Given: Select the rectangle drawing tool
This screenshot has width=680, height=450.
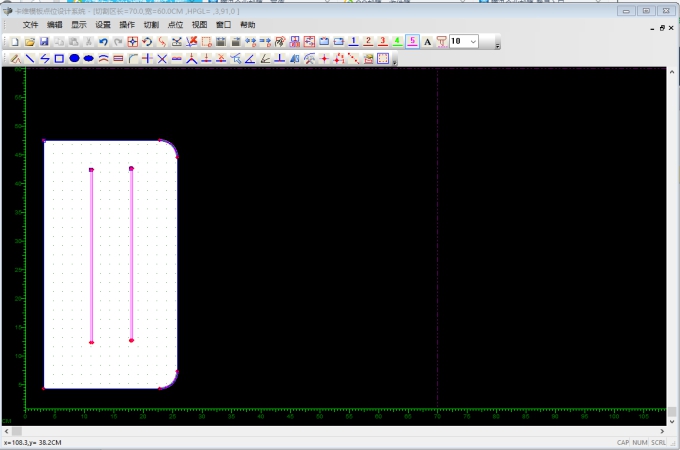Looking at the screenshot, I should [59, 59].
